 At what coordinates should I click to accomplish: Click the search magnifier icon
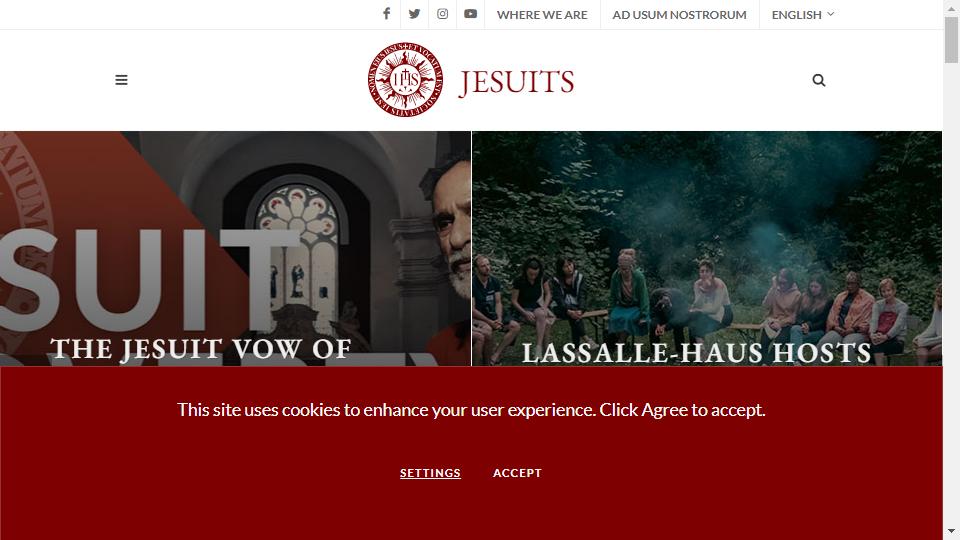click(x=819, y=80)
